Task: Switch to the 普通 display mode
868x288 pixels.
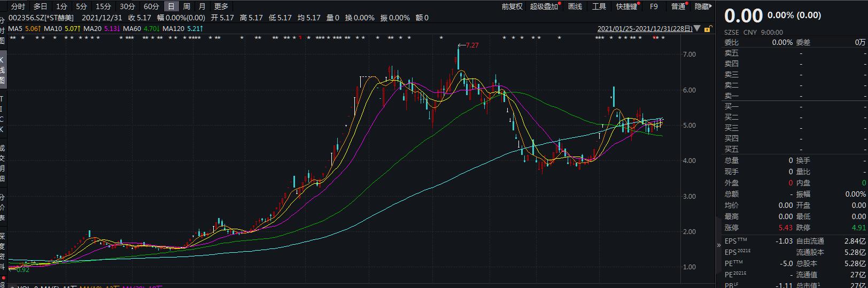Action: coord(678,6)
